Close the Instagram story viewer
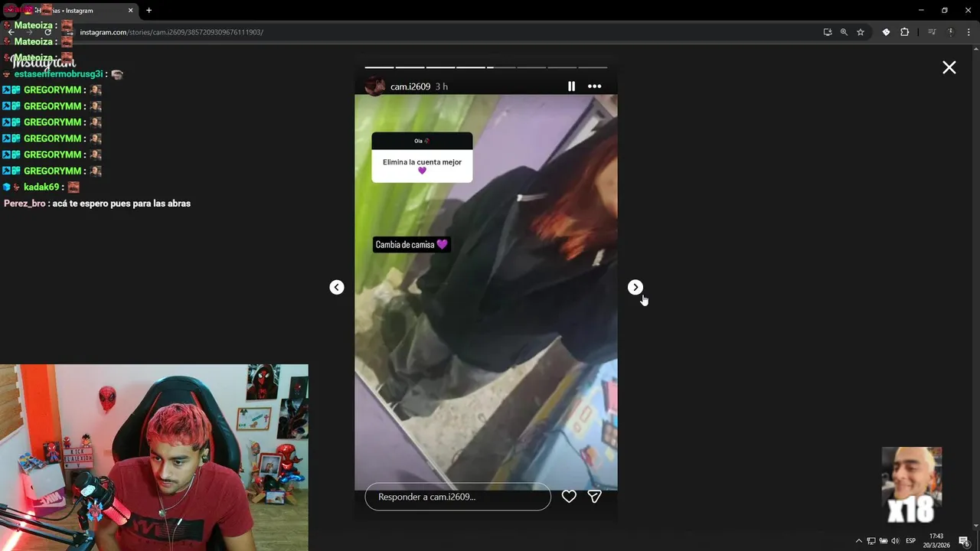The width and height of the screenshot is (980, 551). 949,67
